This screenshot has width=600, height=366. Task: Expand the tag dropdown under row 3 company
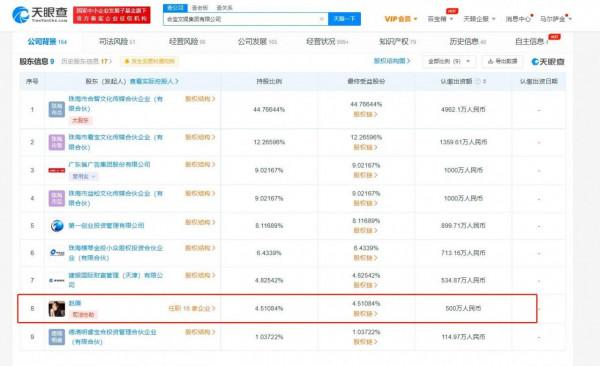coord(83,176)
